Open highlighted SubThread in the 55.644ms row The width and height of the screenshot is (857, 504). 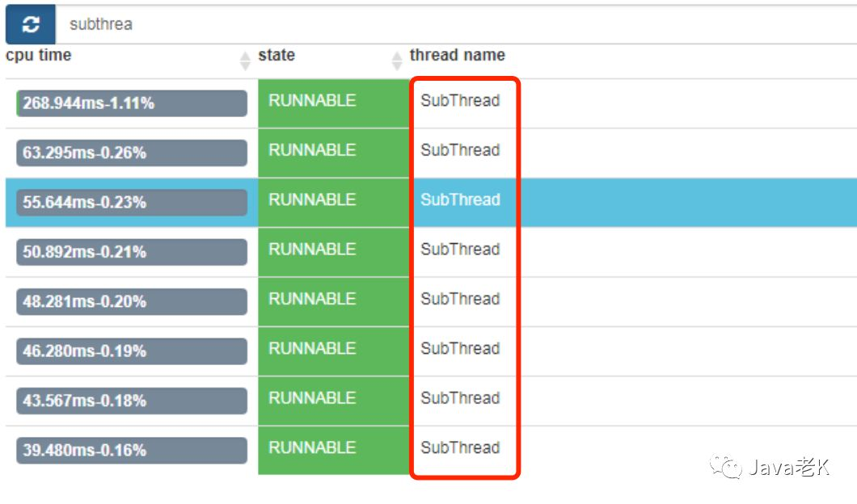[x=460, y=199]
